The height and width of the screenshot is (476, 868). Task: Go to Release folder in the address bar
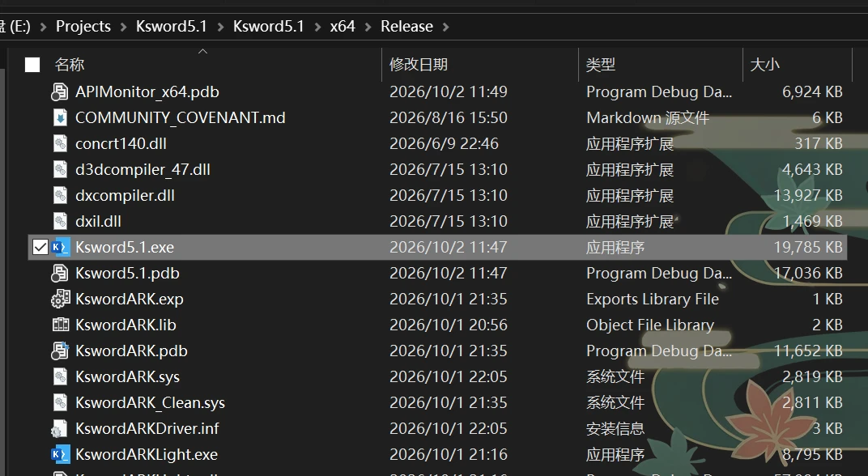(x=406, y=27)
